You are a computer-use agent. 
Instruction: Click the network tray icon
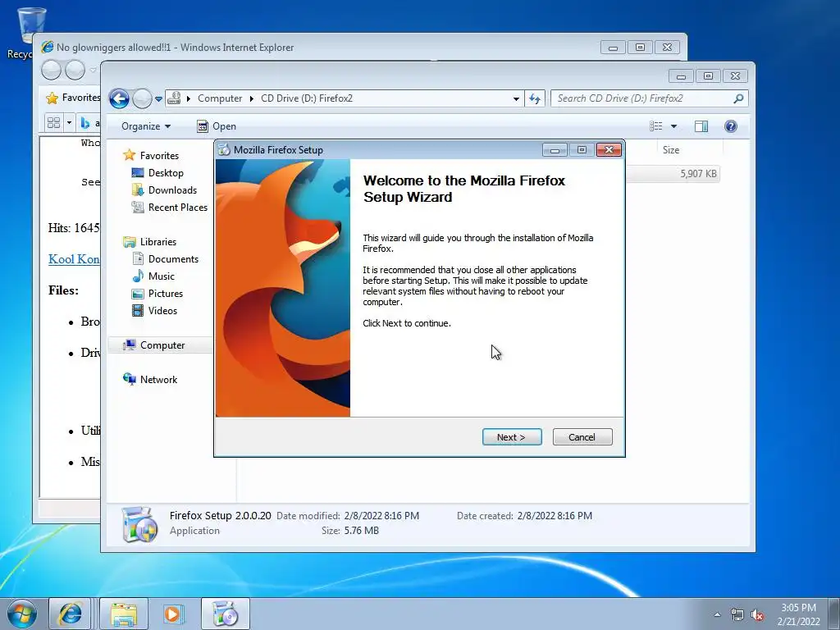point(737,615)
